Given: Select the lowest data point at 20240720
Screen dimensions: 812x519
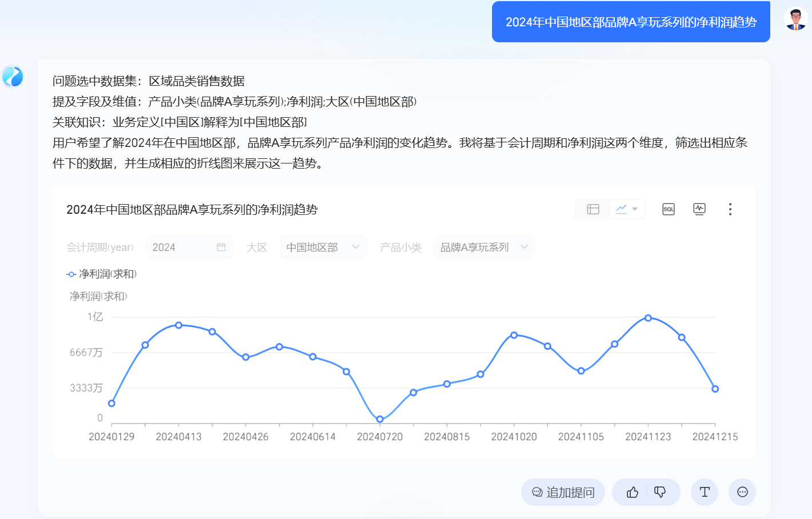Looking at the screenshot, I should coord(380,419).
